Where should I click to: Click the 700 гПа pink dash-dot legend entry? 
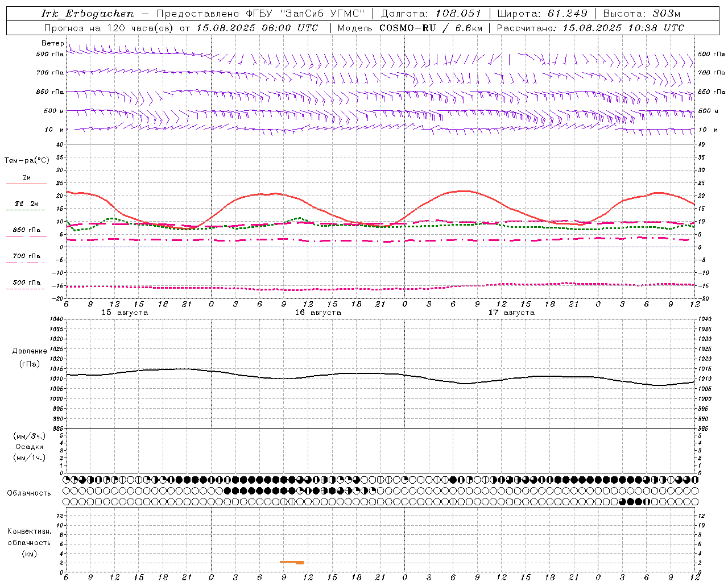(x=26, y=258)
